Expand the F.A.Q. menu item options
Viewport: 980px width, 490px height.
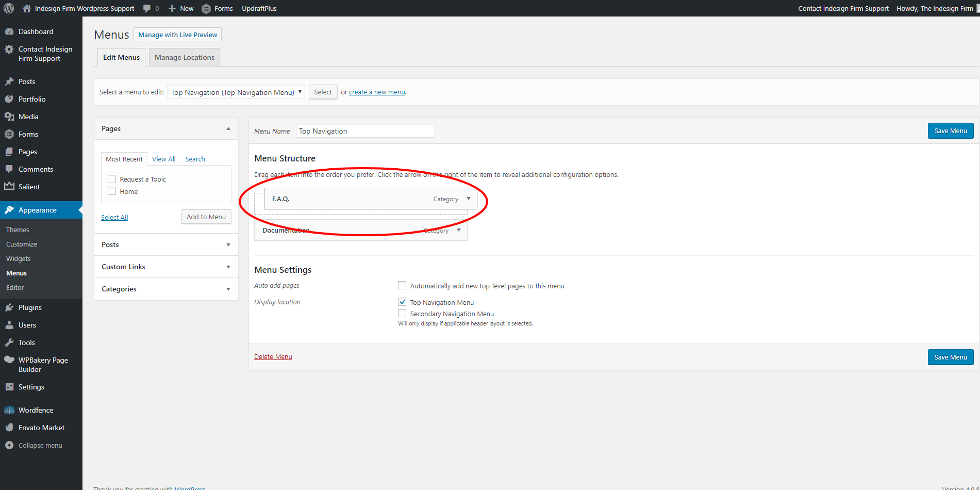pos(469,199)
